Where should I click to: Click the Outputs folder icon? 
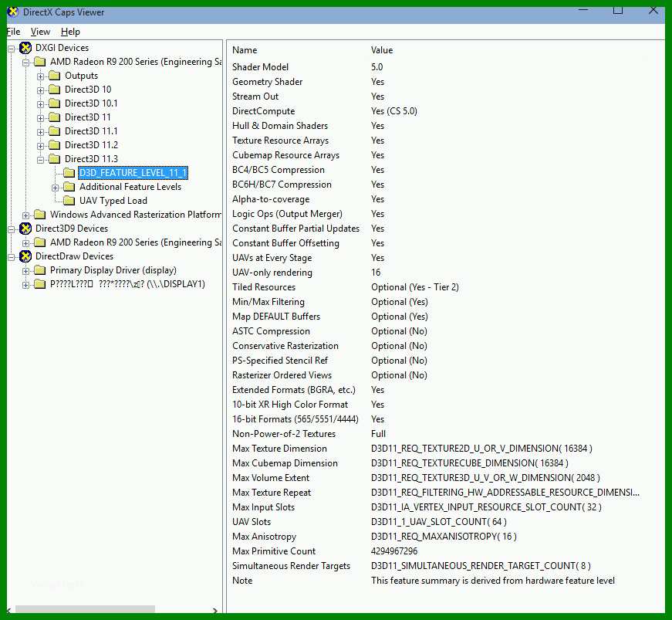55,76
